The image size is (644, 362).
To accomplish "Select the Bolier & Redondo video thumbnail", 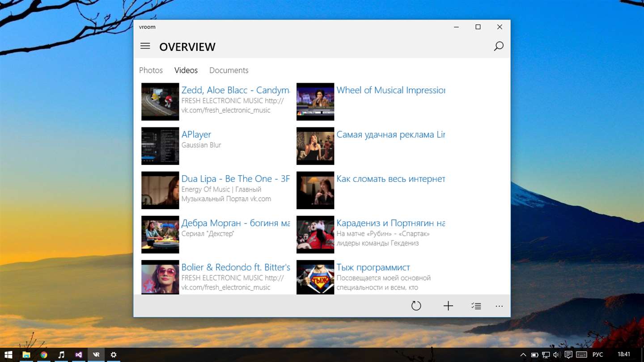I will (160, 277).
